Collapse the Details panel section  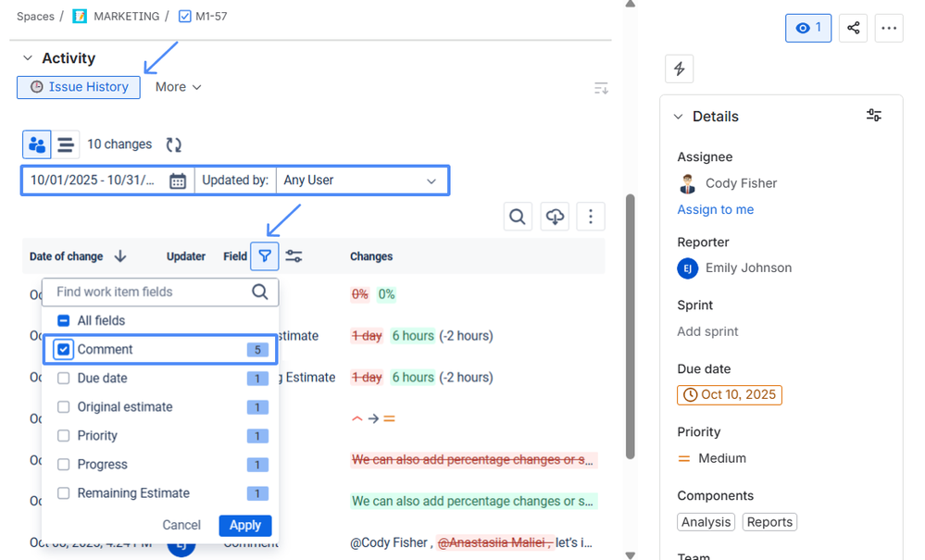(x=679, y=117)
